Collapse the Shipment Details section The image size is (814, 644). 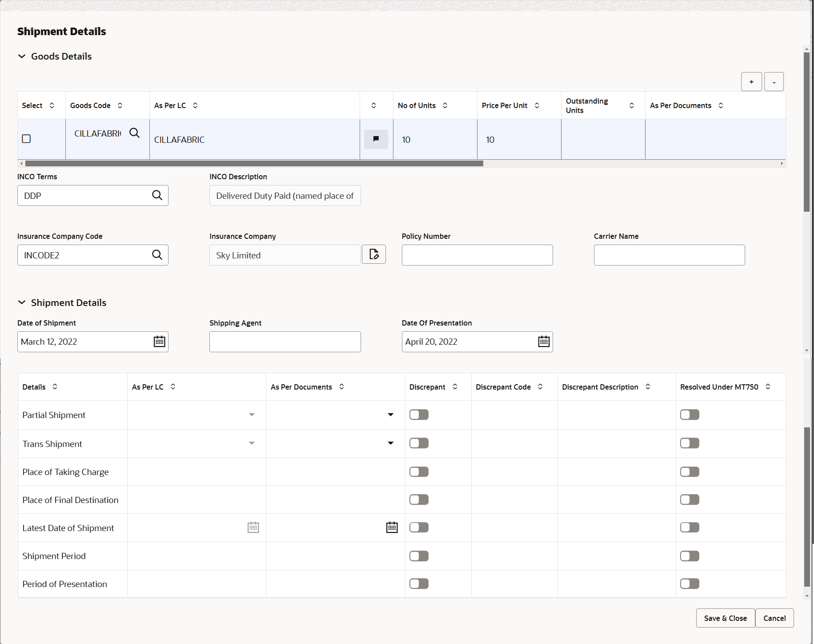click(22, 302)
